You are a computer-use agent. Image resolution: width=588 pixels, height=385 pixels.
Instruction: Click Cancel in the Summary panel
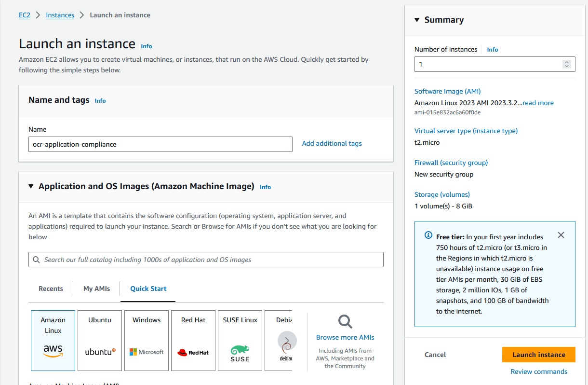tap(435, 355)
